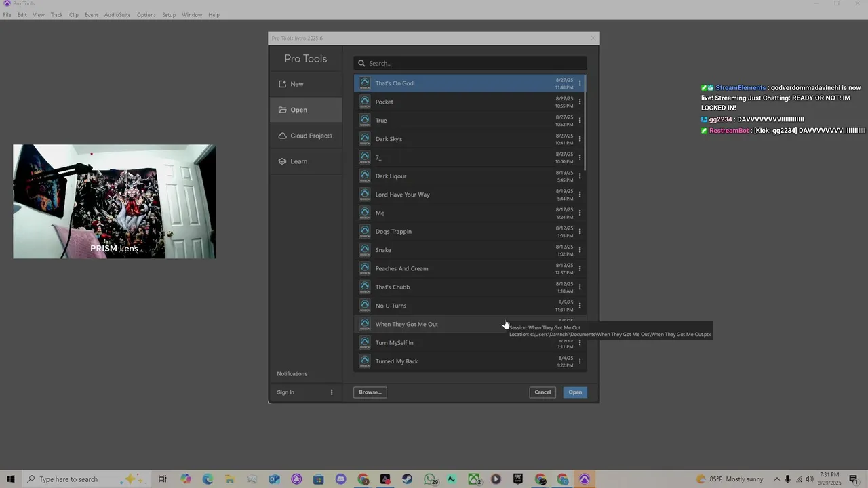Open the Windows Start menu

(11, 479)
